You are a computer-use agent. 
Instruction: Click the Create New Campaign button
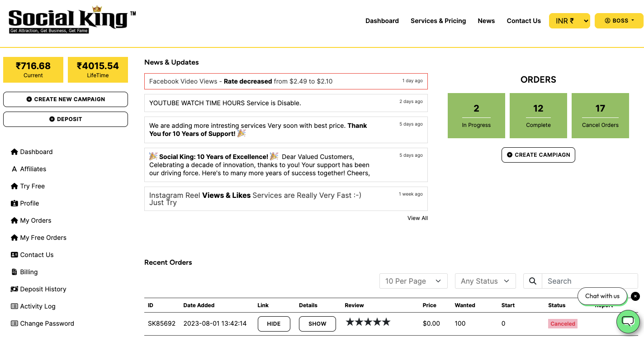pyautogui.click(x=66, y=99)
